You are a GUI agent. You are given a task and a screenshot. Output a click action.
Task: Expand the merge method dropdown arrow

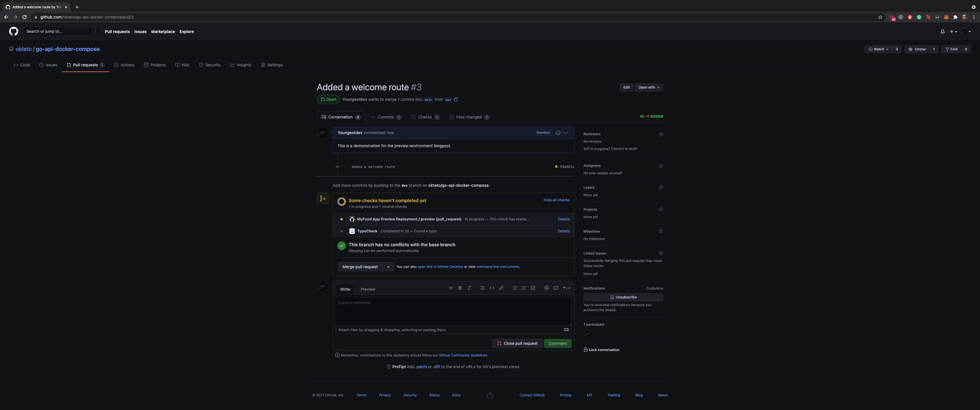click(388, 267)
